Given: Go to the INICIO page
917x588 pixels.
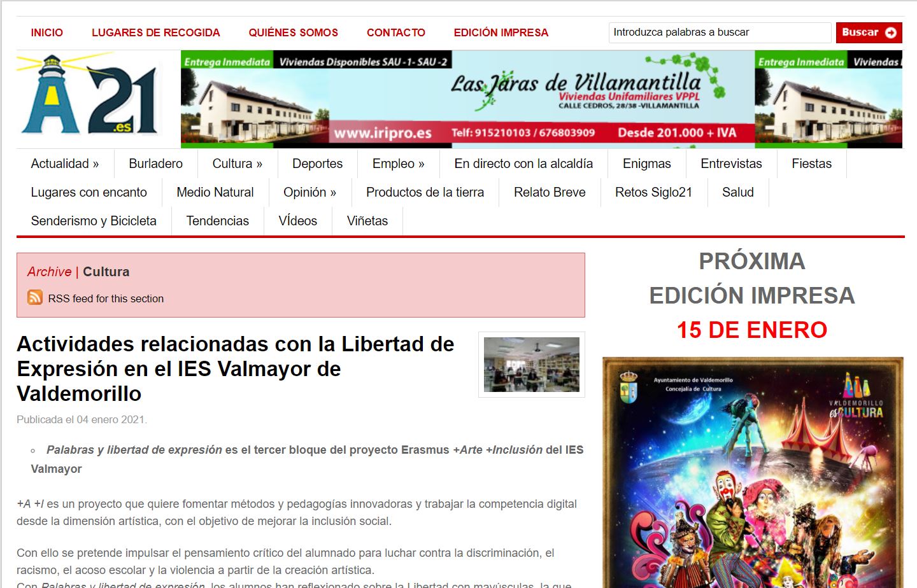Looking at the screenshot, I should click(47, 32).
